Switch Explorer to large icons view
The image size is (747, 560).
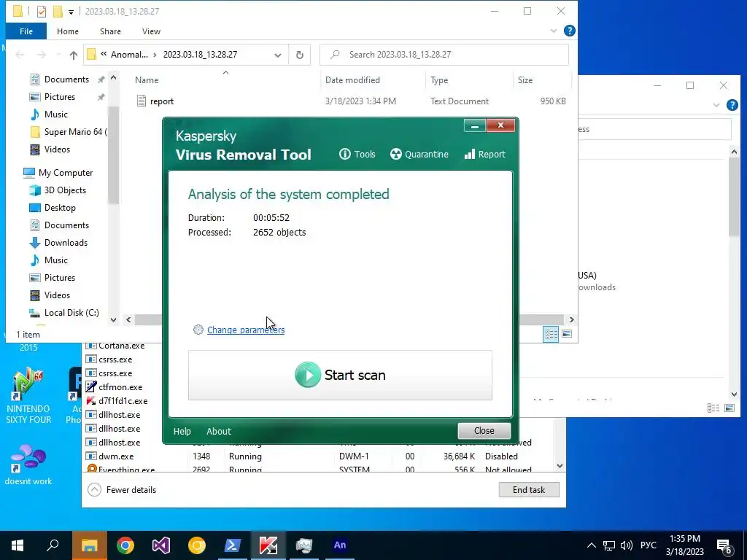pyautogui.click(x=567, y=334)
